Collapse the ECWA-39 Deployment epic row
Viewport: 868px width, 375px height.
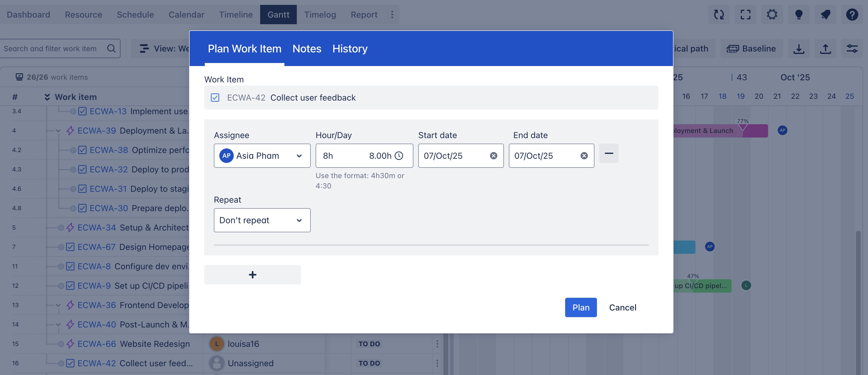click(x=58, y=131)
